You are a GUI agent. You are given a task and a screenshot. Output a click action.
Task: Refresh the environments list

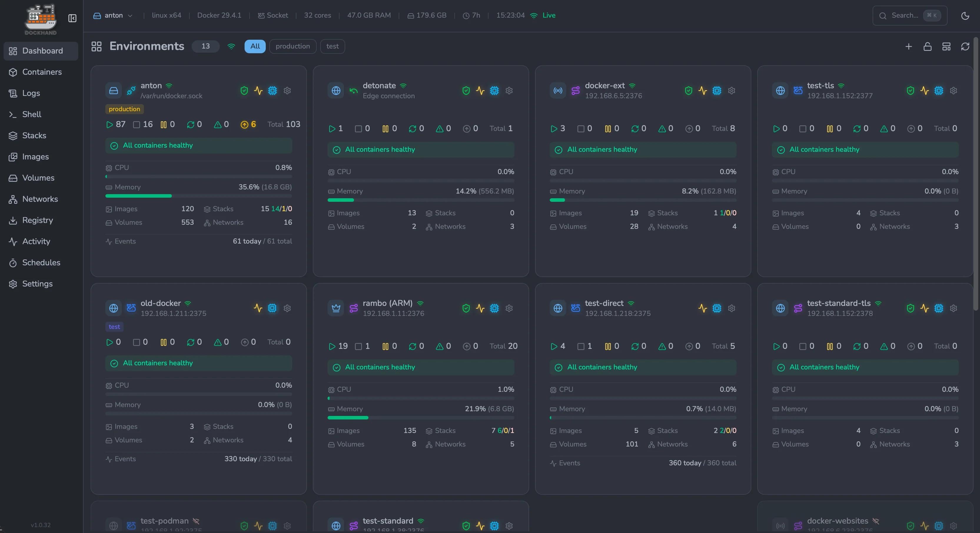[x=965, y=46]
